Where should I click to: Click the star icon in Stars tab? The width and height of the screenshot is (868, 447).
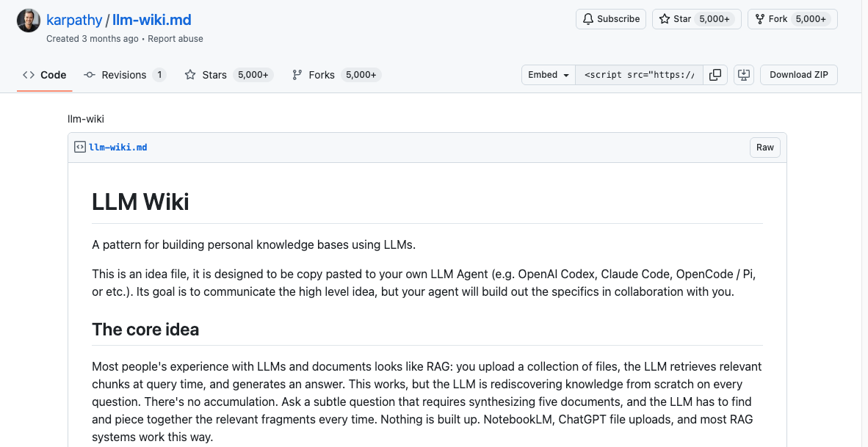(x=190, y=75)
